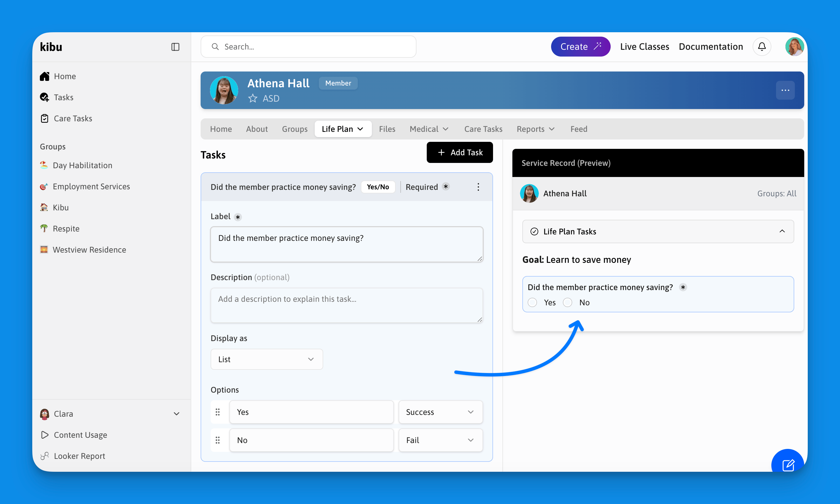Select the Westview Residence group

point(83,249)
